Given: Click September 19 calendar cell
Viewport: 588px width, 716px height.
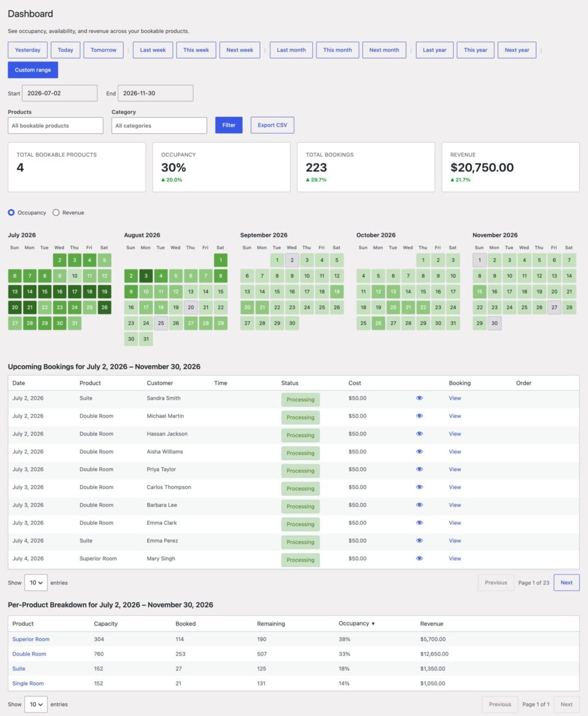Looking at the screenshot, I should [337, 292].
